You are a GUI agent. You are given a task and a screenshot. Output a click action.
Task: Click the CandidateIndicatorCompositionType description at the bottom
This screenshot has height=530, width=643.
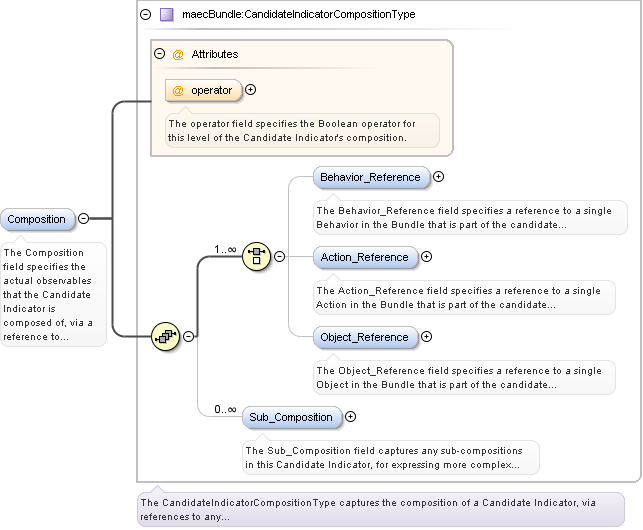coord(380,509)
